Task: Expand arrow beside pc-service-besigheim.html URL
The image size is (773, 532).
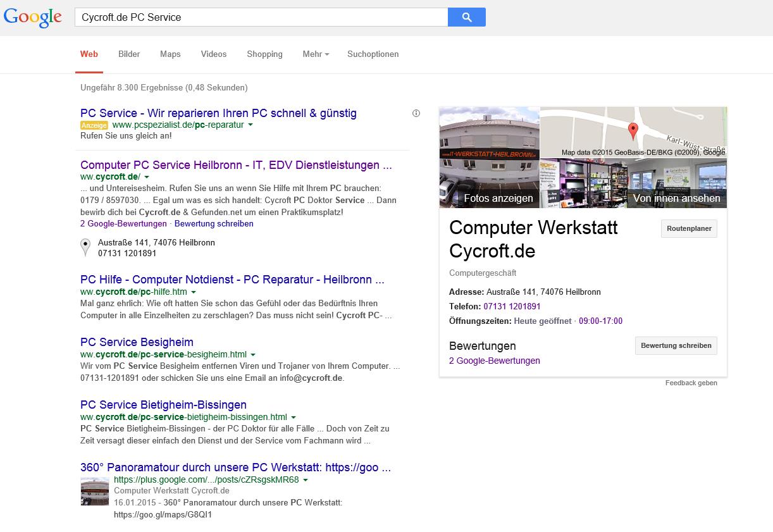Action: [253, 355]
